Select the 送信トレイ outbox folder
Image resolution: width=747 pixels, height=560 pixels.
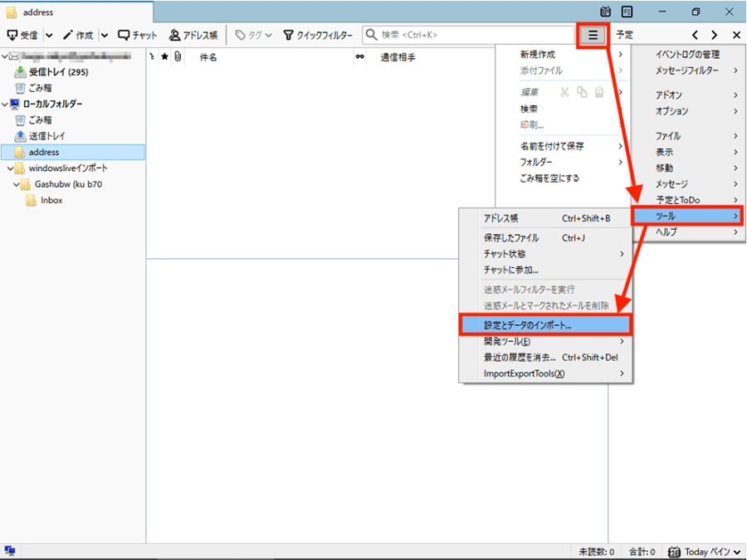tap(40, 136)
